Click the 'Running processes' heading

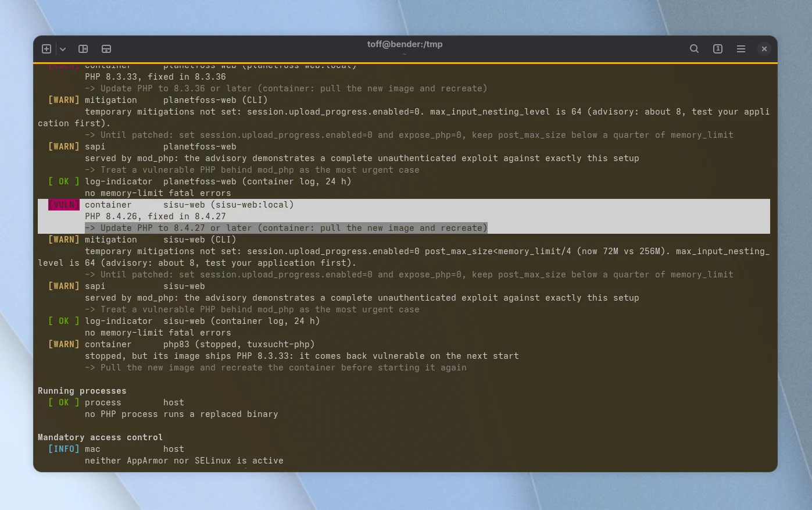pos(82,391)
